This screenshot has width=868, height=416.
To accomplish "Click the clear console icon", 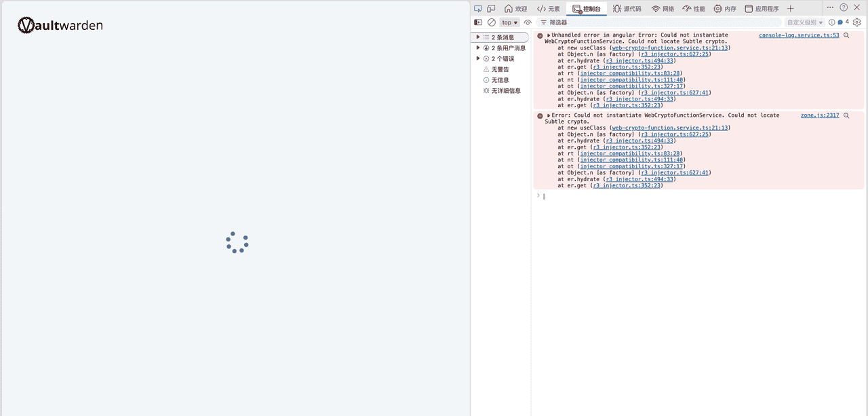I will coord(492,22).
